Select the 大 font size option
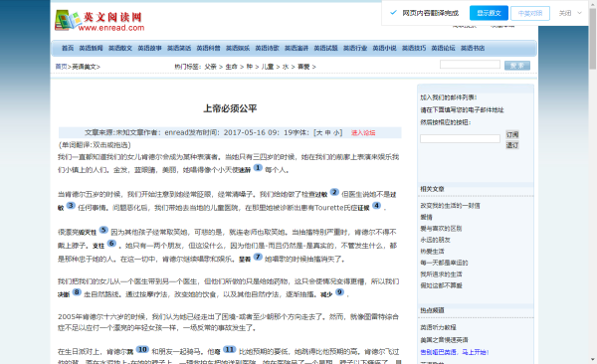 319,133
